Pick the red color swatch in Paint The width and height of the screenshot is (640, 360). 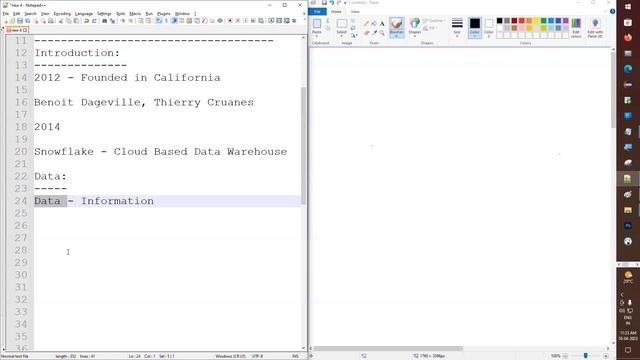point(522,20)
